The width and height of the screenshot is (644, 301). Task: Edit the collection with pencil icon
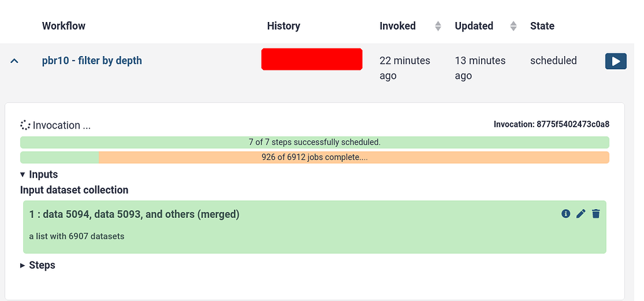tap(580, 213)
